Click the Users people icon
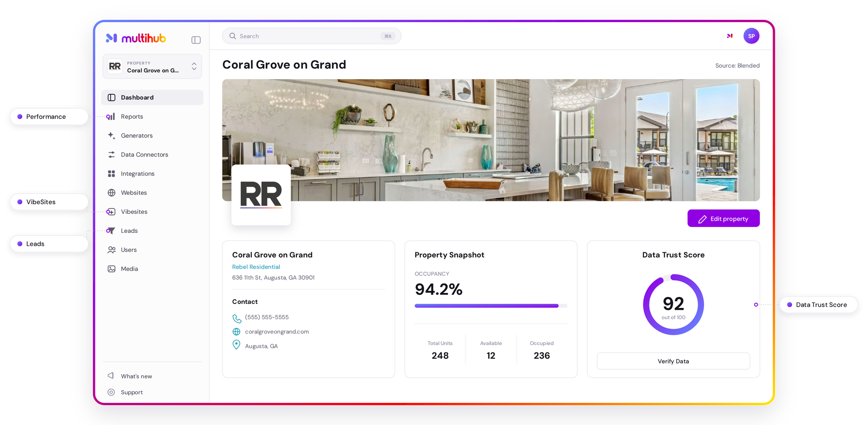The image size is (868, 425). (x=111, y=250)
